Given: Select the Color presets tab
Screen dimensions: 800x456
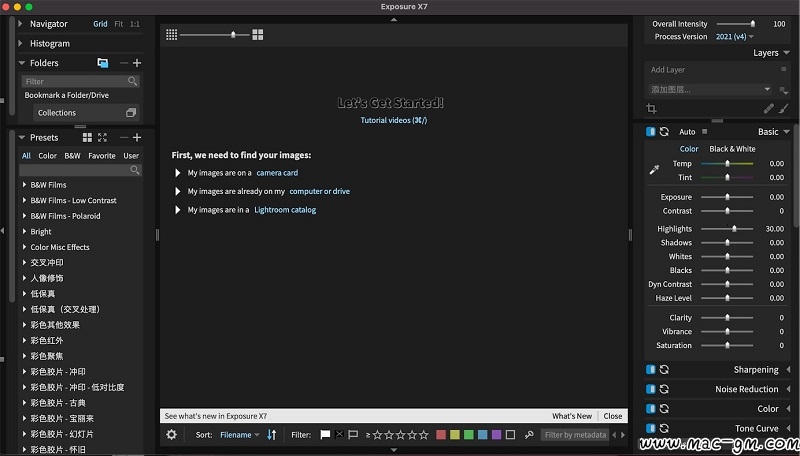Looking at the screenshot, I should tap(47, 156).
